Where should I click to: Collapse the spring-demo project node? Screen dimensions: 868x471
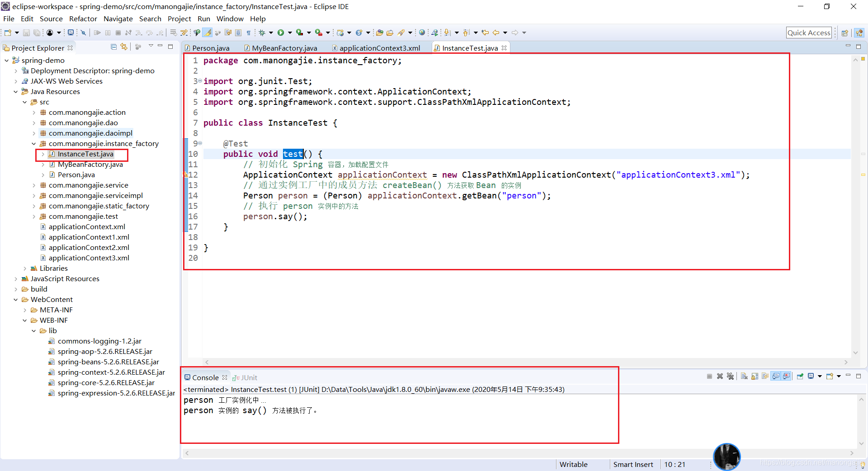click(x=6, y=60)
